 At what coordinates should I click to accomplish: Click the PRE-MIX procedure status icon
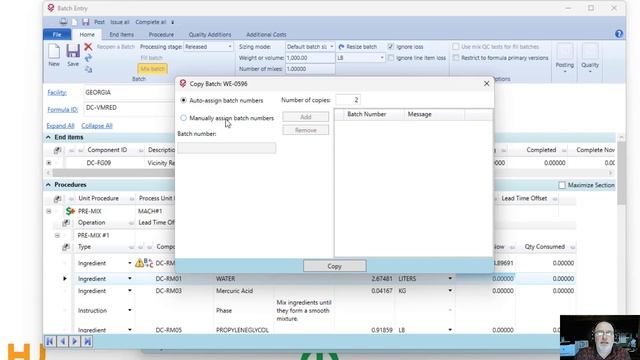coord(70,211)
